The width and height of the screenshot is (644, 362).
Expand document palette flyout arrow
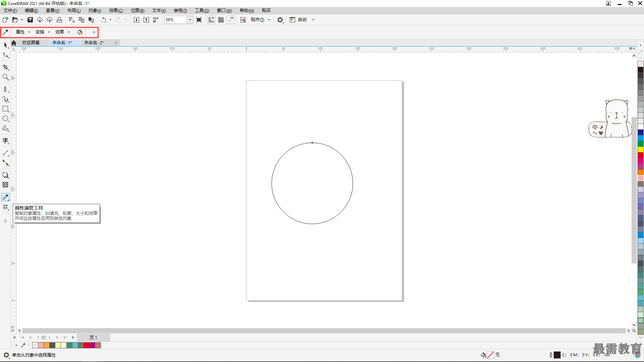coord(16,345)
